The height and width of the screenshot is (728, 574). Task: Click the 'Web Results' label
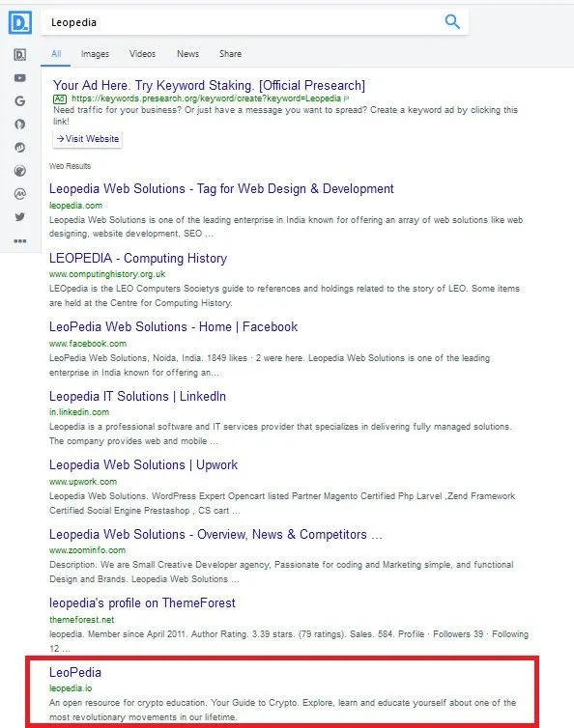pos(71,166)
